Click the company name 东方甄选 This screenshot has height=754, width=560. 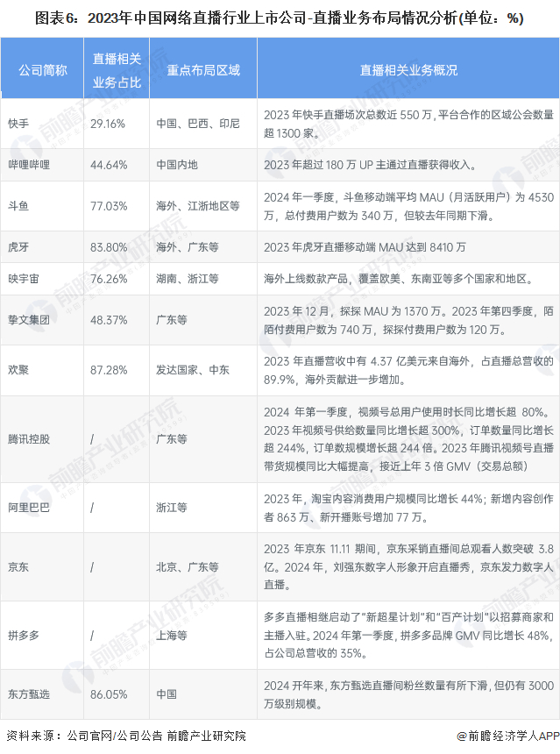(29, 694)
